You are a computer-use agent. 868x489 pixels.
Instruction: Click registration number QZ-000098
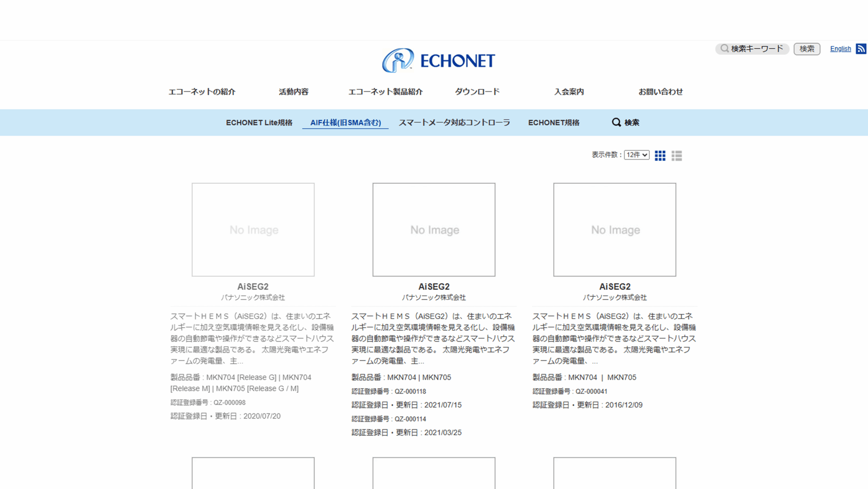tap(229, 403)
